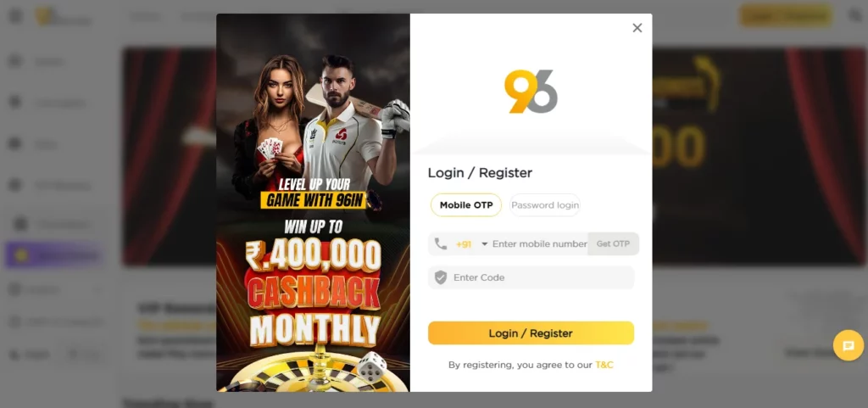
Task: Click the blurred search magnifier icon in the header
Action: (x=855, y=16)
